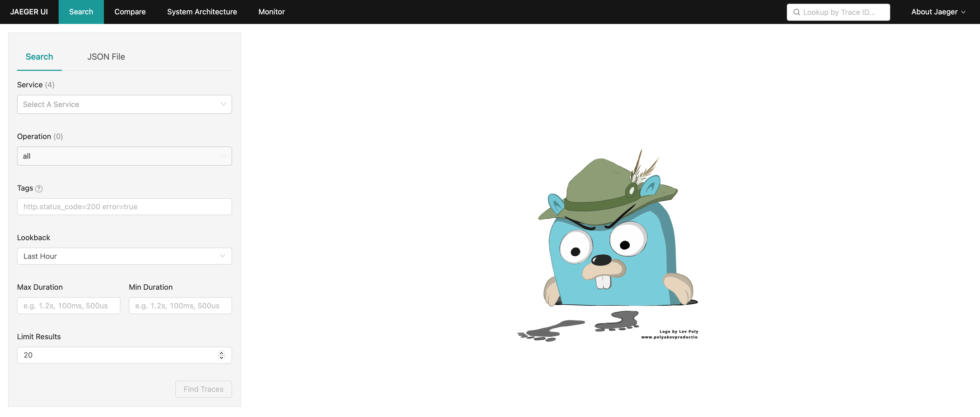This screenshot has width=980, height=417.
Task: Click the chevron arrow next to About Jaeger
Action: 963,12
